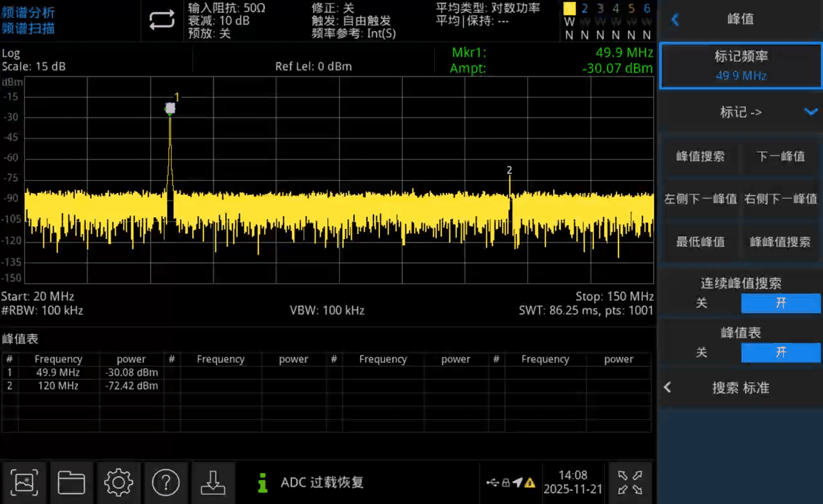Click the 标记频率 input field
The width and height of the screenshot is (823, 504).
coord(740,66)
